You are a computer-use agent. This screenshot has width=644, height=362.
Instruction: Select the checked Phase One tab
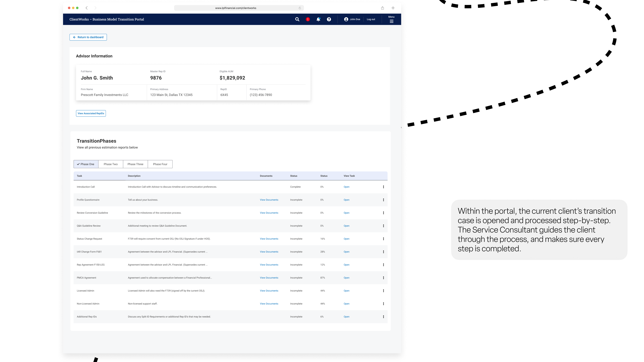pyautogui.click(x=86, y=164)
